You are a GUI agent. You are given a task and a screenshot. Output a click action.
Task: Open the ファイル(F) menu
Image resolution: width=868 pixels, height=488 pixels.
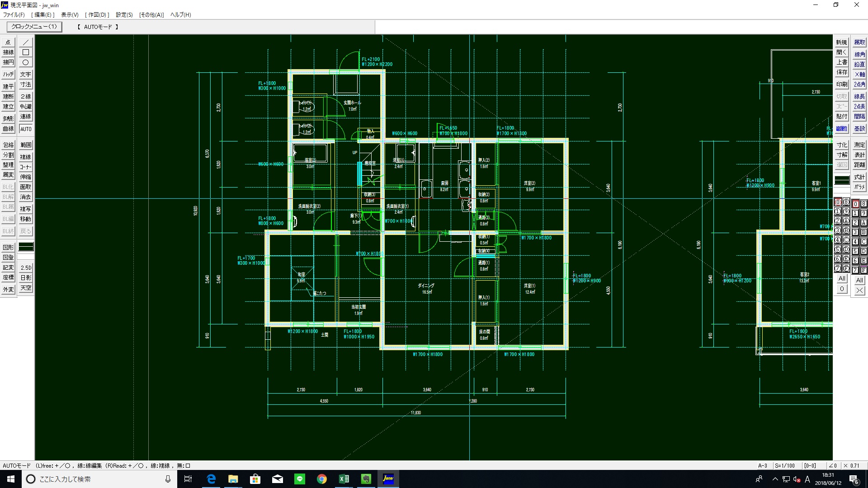pyautogui.click(x=14, y=15)
